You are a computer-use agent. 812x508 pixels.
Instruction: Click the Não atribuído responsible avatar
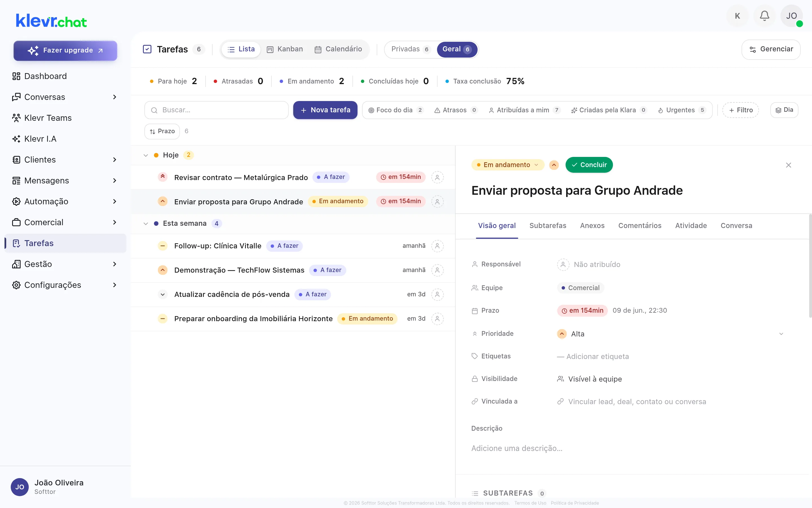click(563, 264)
